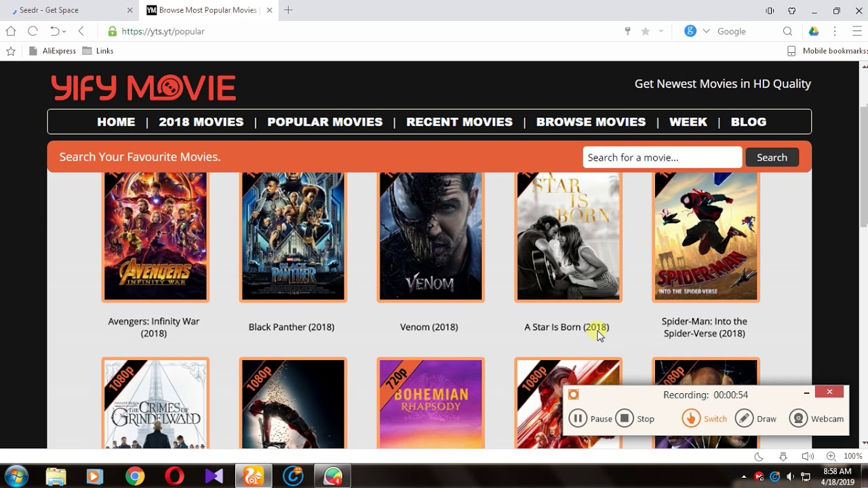This screenshot has width=868, height=488.
Task: Close the Seedr - Get Space tab
Action: point(129,10)
